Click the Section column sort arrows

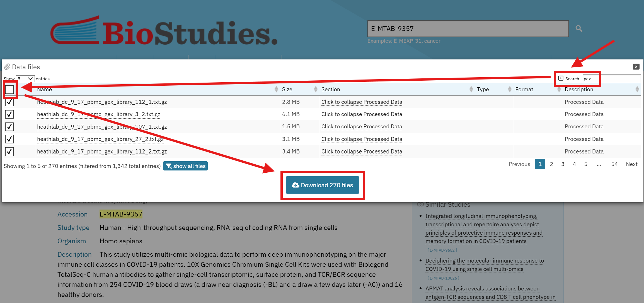click(471, 89)
